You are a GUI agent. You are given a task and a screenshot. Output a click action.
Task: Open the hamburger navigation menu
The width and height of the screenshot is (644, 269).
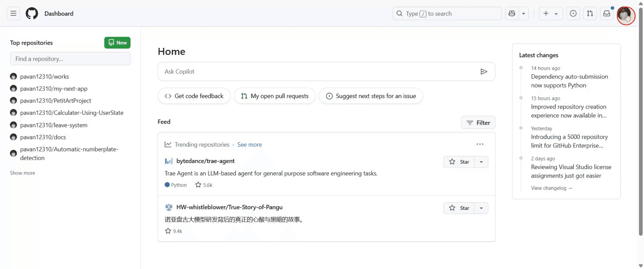(13, 13)
